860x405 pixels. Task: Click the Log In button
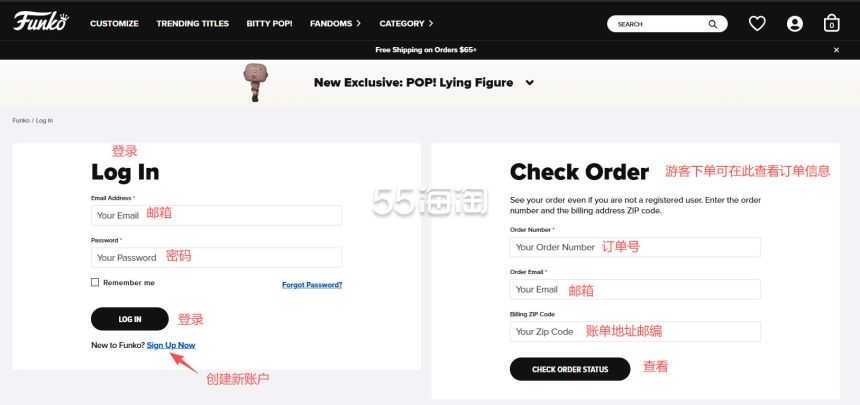click(x=129, y=319)
